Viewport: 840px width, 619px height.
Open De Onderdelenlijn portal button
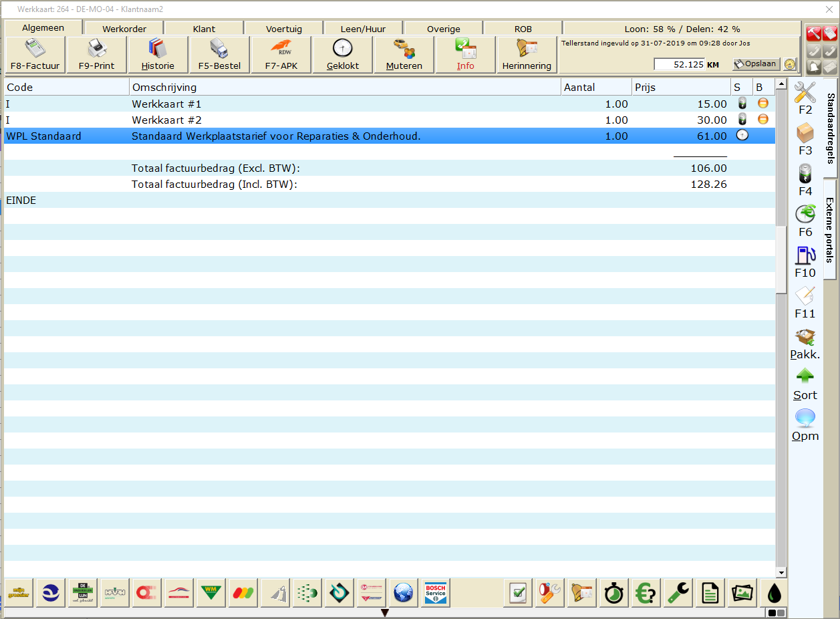tap(83, 593)
